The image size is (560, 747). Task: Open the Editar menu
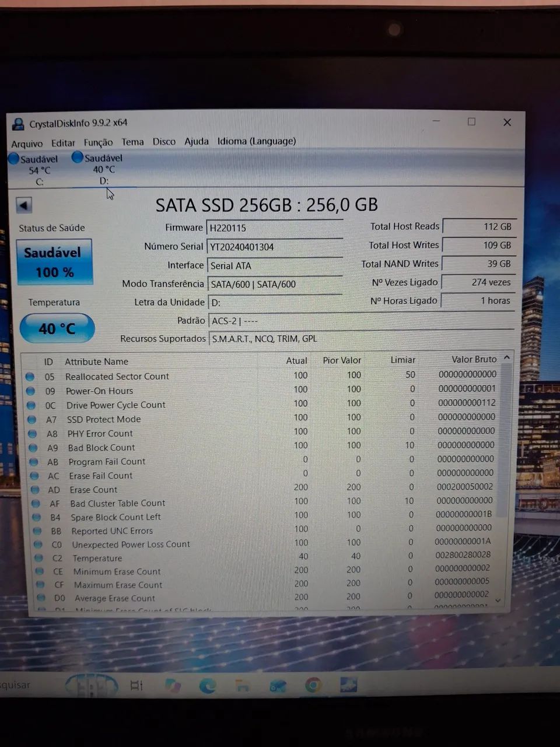point(63,143)
